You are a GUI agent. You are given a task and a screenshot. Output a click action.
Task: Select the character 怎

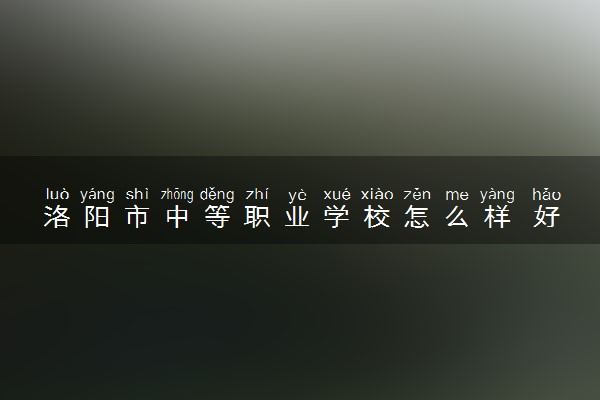[417, 217]
